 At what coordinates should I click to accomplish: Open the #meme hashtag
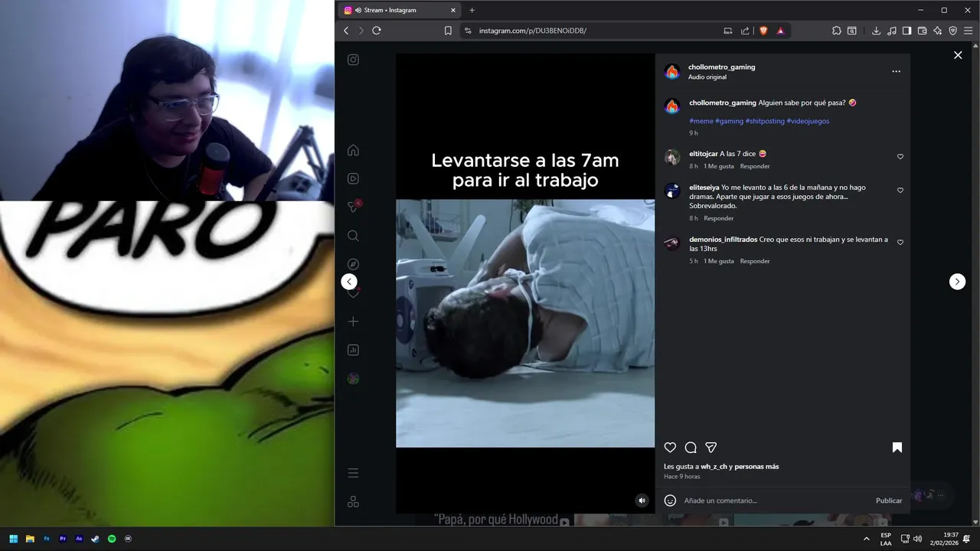coord(701,121)
